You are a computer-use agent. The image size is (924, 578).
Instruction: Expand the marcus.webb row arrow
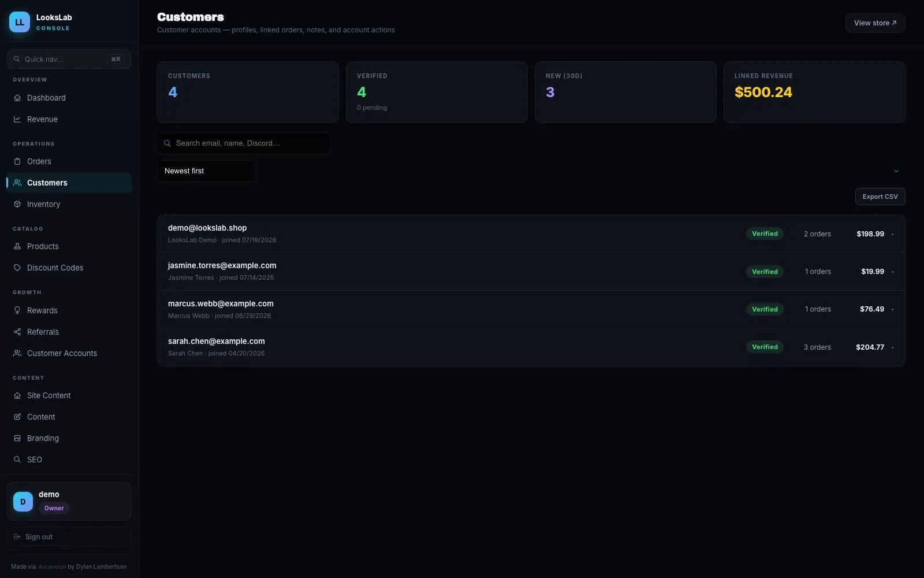893,309
